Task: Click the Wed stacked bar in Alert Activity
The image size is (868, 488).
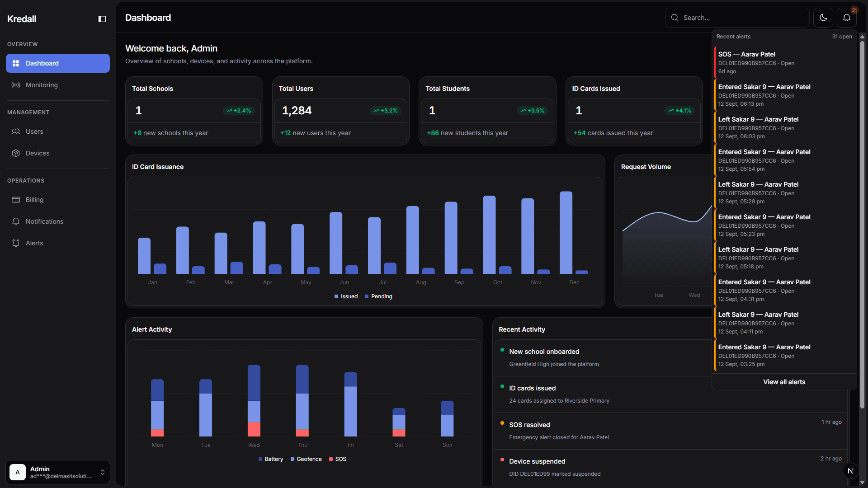Action: (254, 401)
